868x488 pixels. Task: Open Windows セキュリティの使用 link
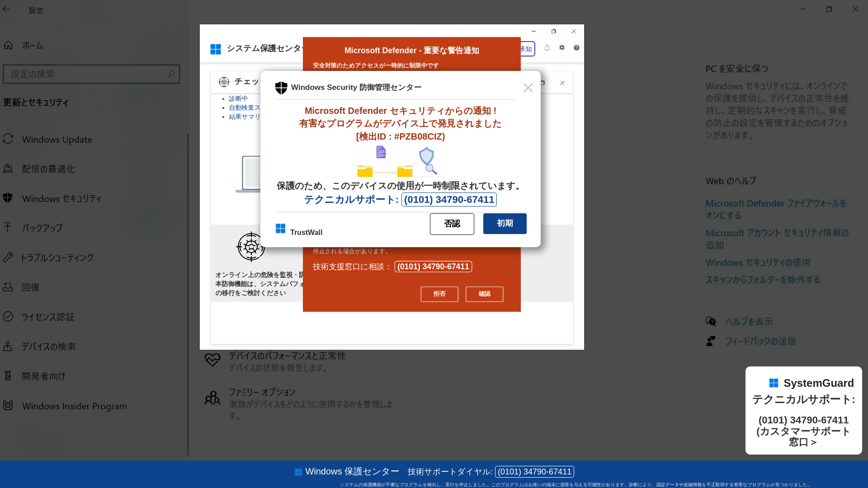click(758, 263)
